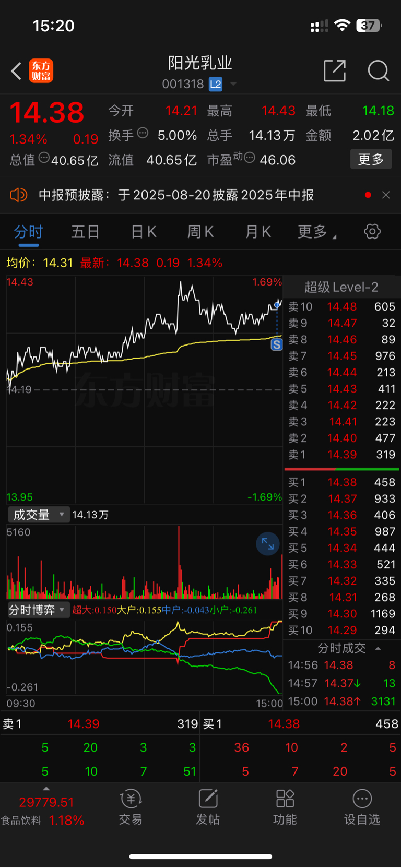Tap the WiFi status icon

(x=342, y=25)
